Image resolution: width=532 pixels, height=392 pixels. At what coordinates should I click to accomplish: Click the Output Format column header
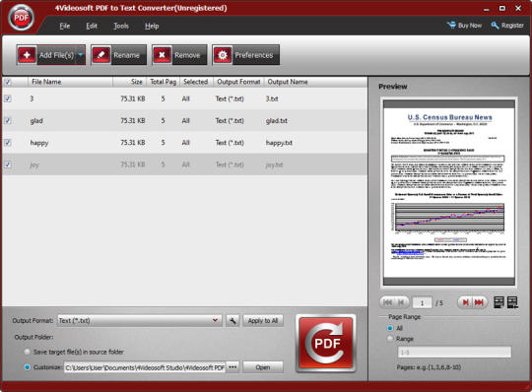(238, 82)
